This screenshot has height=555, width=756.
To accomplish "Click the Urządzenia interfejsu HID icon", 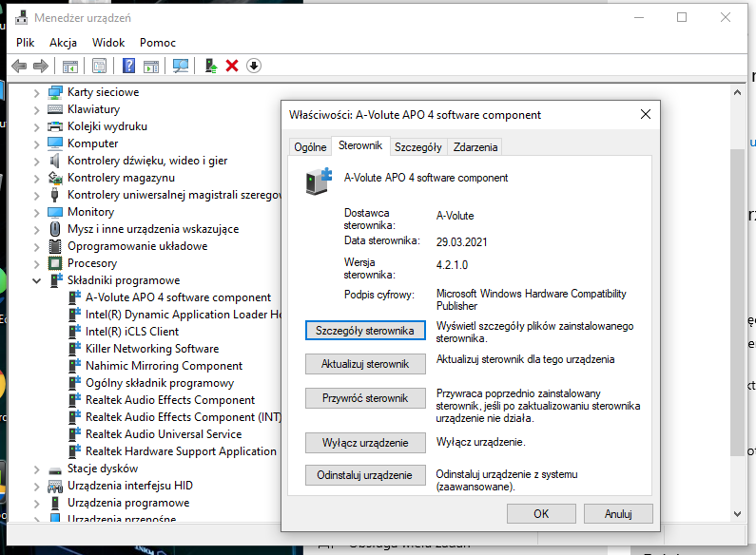I will [x=55, y=487].
